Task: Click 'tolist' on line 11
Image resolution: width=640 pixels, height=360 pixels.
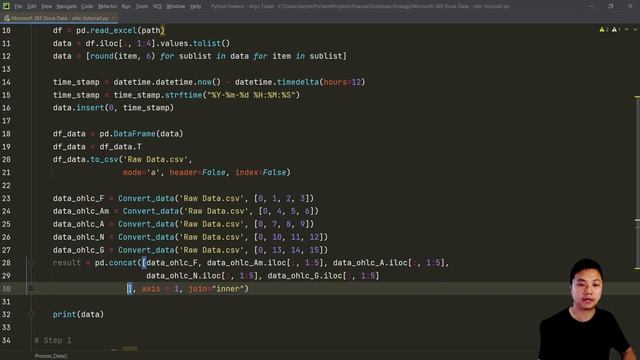Action: point(207,43)
